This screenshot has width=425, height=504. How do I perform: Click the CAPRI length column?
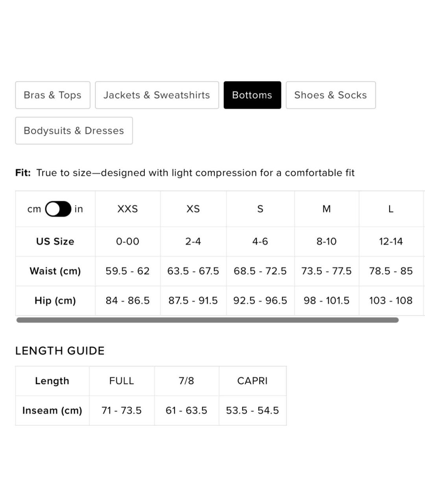(x=252, y=381)
